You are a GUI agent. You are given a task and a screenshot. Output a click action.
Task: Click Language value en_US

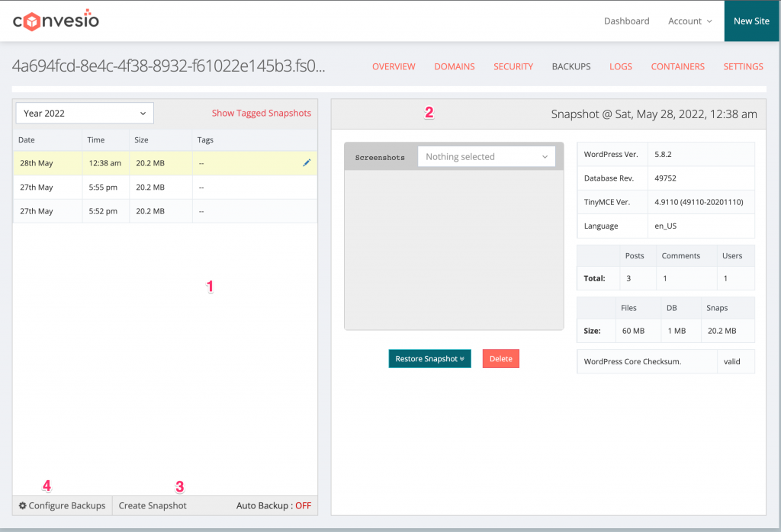tap(665, 226)
